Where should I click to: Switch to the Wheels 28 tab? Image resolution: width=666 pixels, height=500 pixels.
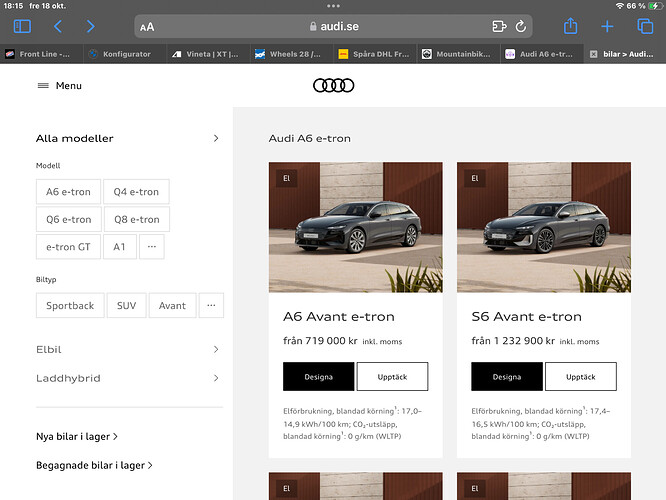[291, 54]
